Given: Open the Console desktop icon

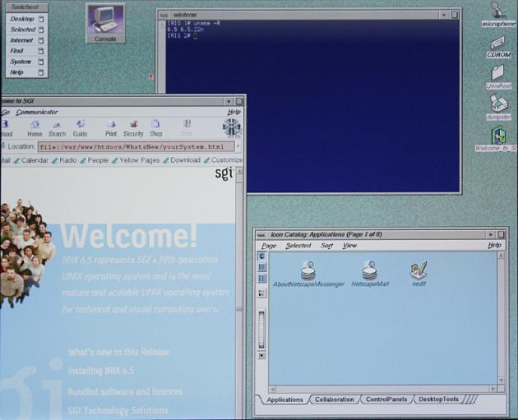Looking at the screenshot, I should (x=105, y=23).
